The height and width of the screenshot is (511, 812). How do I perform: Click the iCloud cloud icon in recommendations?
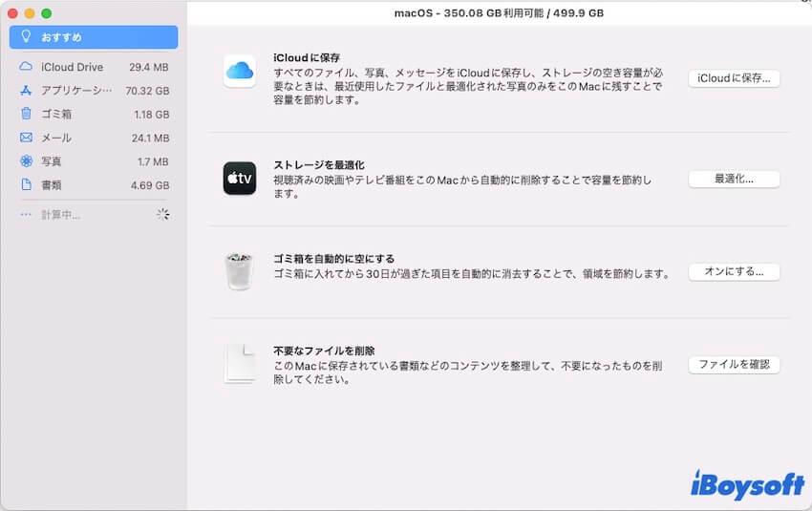click(239, 71)
